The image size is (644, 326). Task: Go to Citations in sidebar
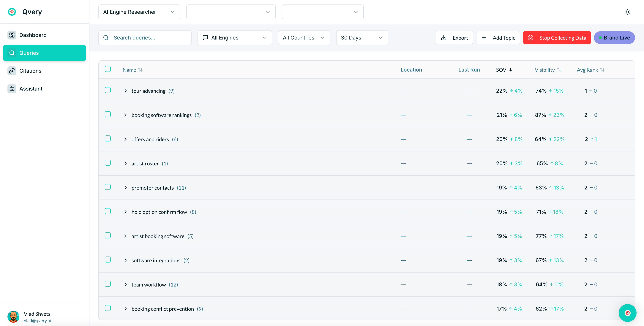[30, 71]
